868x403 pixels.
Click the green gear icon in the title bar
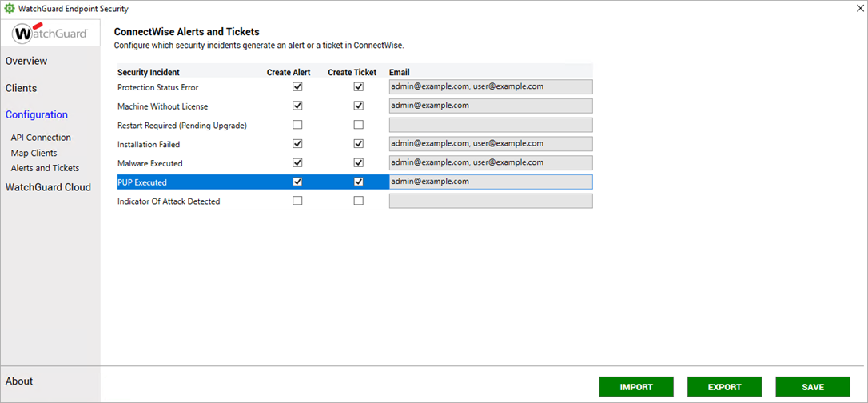pos(10,8)
